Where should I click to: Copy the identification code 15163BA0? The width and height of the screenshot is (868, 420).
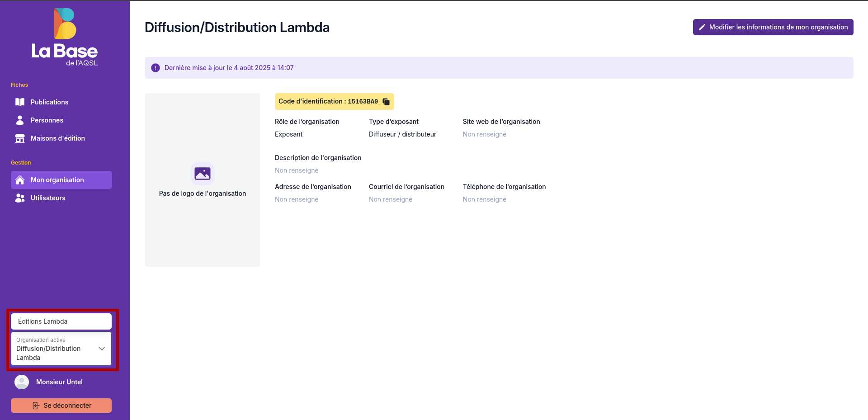point(386,101)
